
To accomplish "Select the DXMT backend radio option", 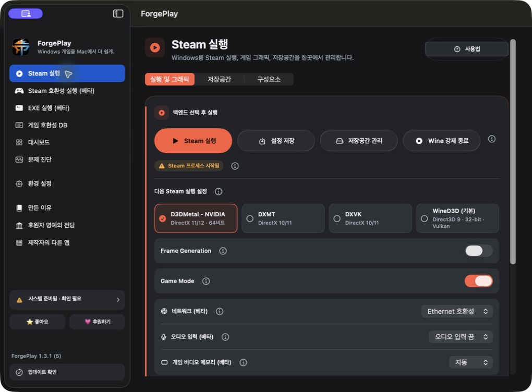I will 283,218.
